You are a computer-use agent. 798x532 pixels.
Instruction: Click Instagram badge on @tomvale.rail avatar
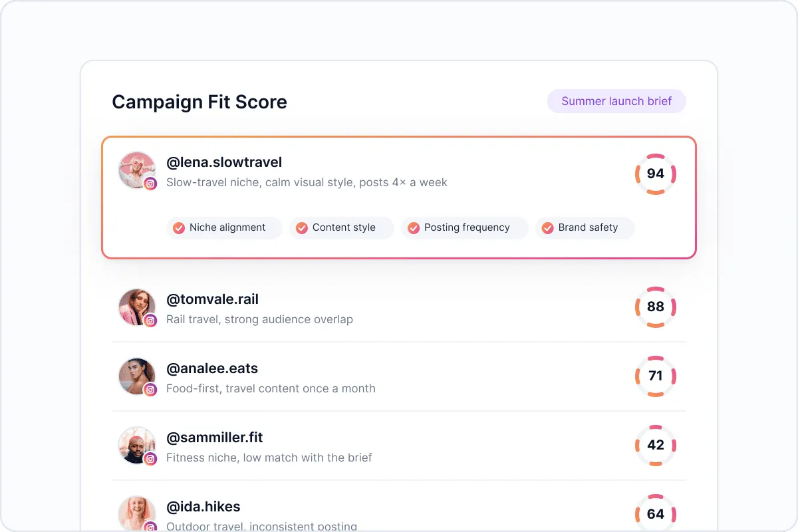tap(151, 321)
